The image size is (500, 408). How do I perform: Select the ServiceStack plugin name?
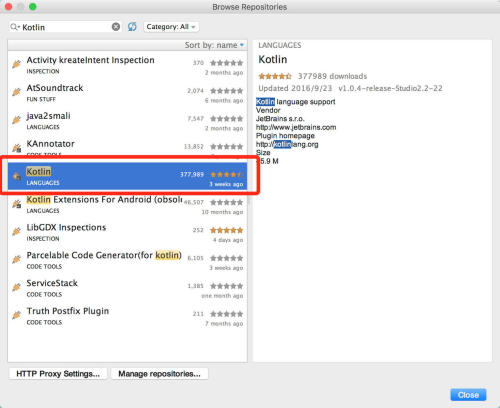(52, 283)
